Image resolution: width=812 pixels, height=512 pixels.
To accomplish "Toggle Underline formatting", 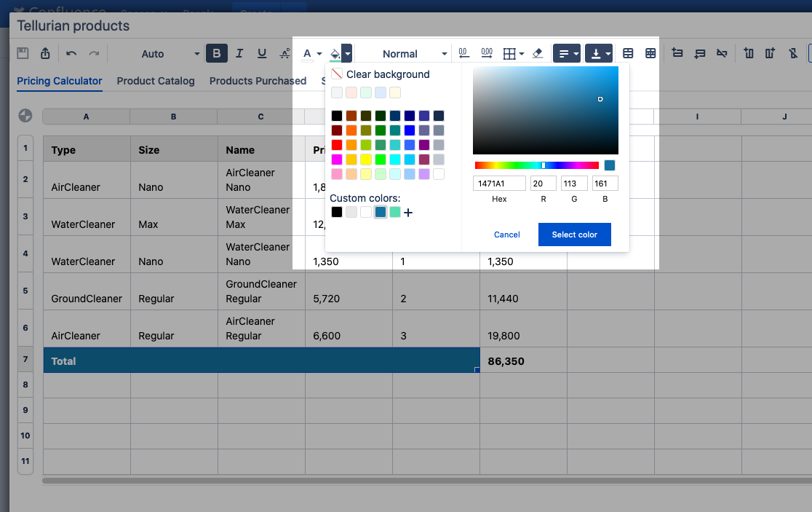I will [262, 53].
